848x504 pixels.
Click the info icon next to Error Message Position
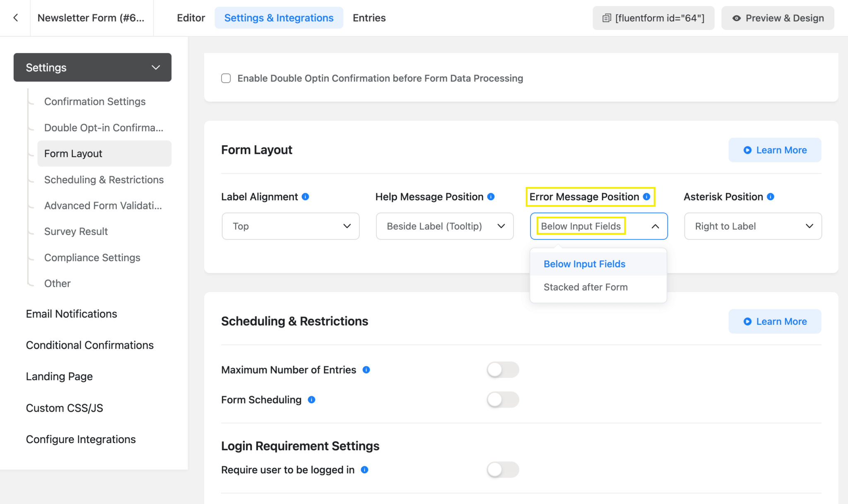647,197
